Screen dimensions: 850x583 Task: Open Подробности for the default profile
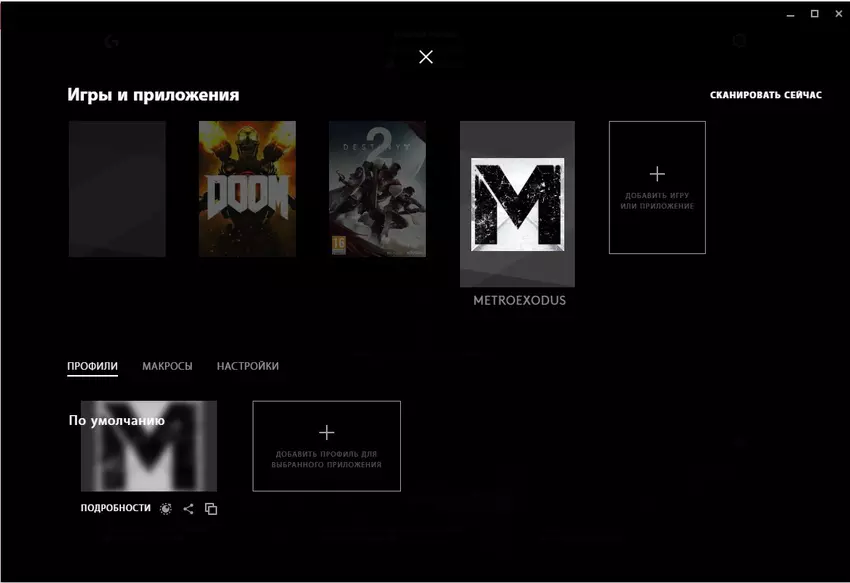coord(115,509)
